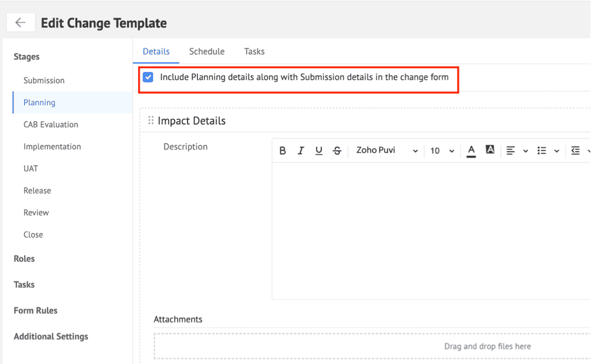Choose the text font color
This screenshot has width=591, height=364.
click(472, 151)
